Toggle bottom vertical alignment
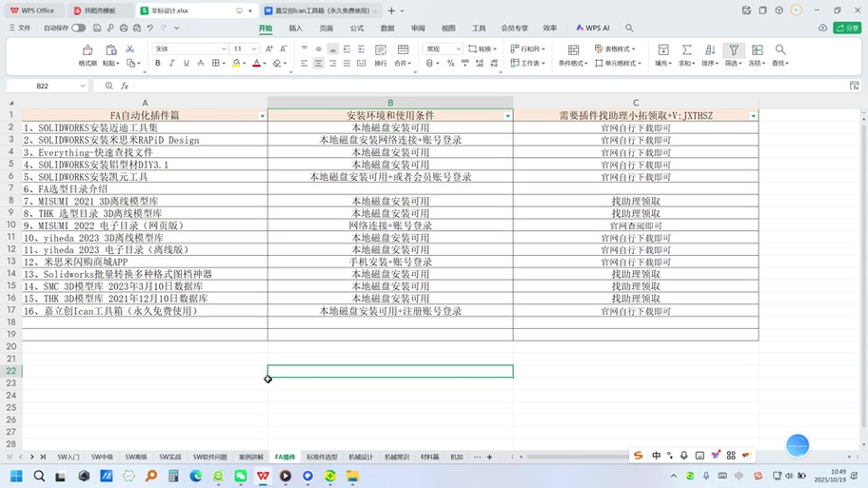This screenshot has width=868, height=488. [333, 49]
